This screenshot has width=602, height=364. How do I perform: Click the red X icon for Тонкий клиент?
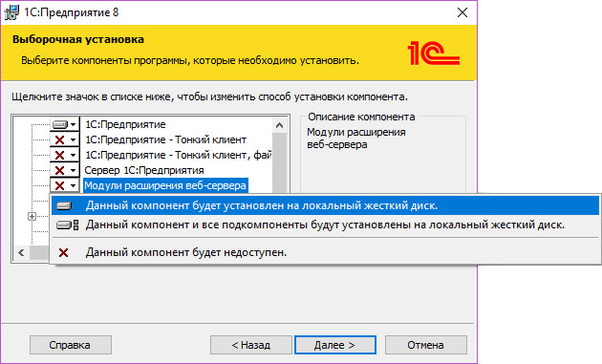click(x=59, y=139)
